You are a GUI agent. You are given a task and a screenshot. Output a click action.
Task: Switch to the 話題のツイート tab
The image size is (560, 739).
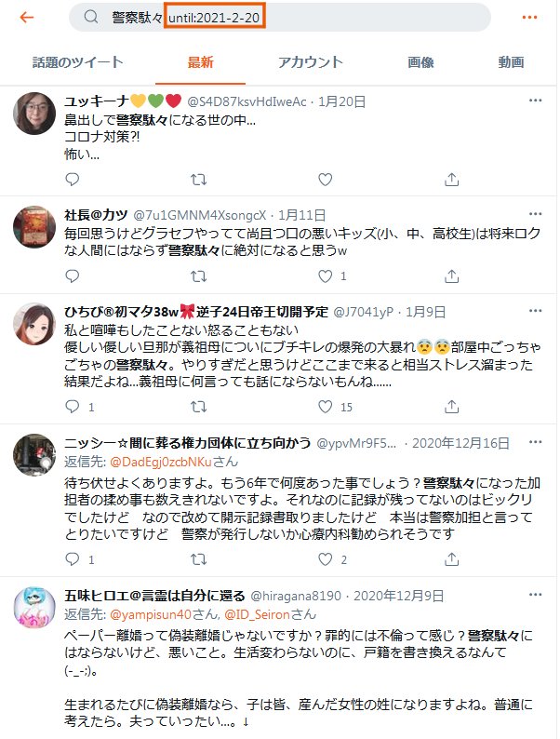[x=78, y=62]
